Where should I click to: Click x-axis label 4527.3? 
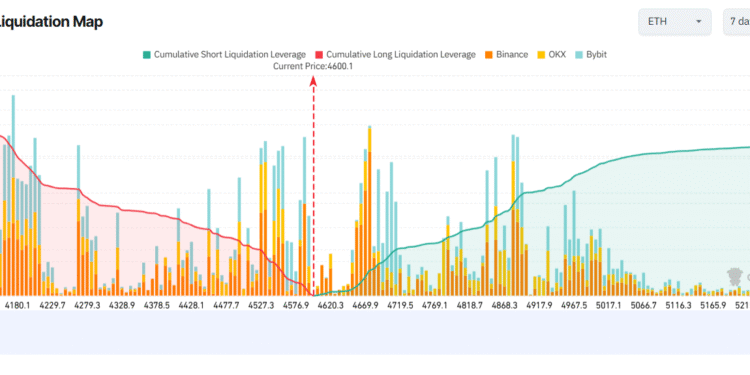tap(261, 305)
